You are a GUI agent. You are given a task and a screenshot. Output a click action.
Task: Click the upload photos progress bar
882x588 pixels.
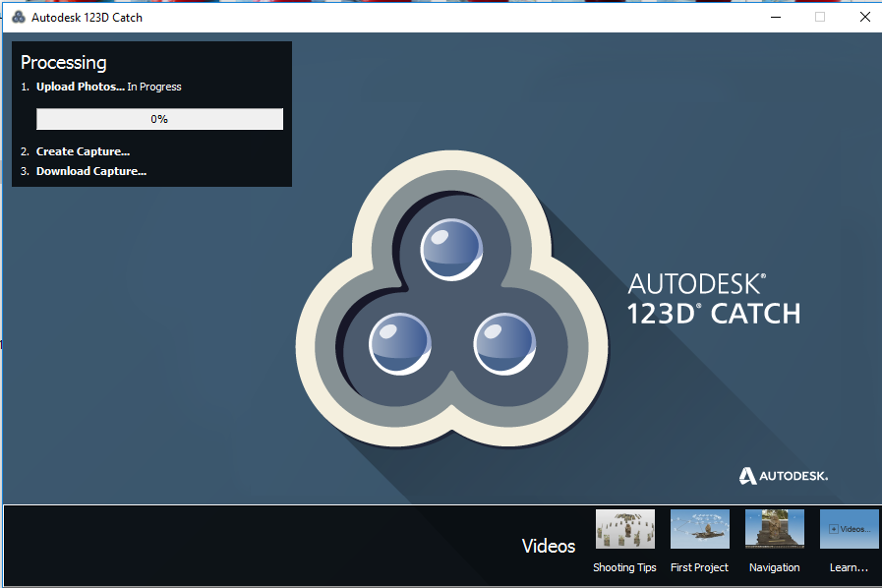159,119
